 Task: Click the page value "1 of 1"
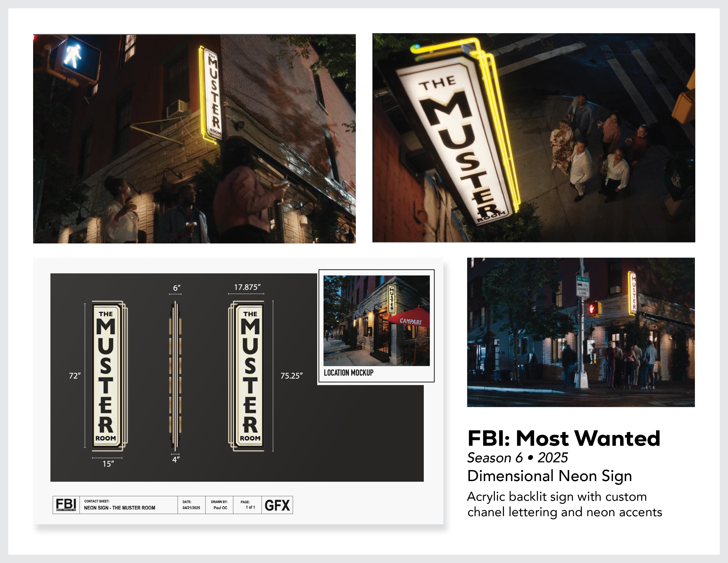(250, 507)
